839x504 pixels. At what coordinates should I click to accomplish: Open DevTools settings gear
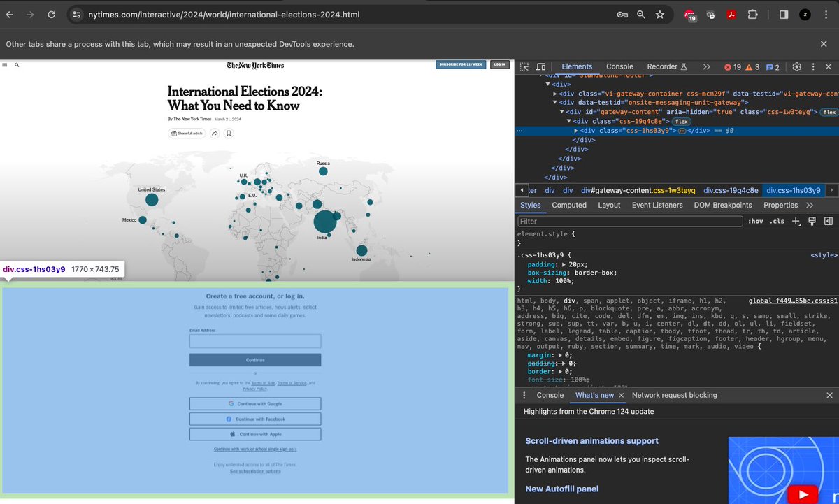[796, 66]
